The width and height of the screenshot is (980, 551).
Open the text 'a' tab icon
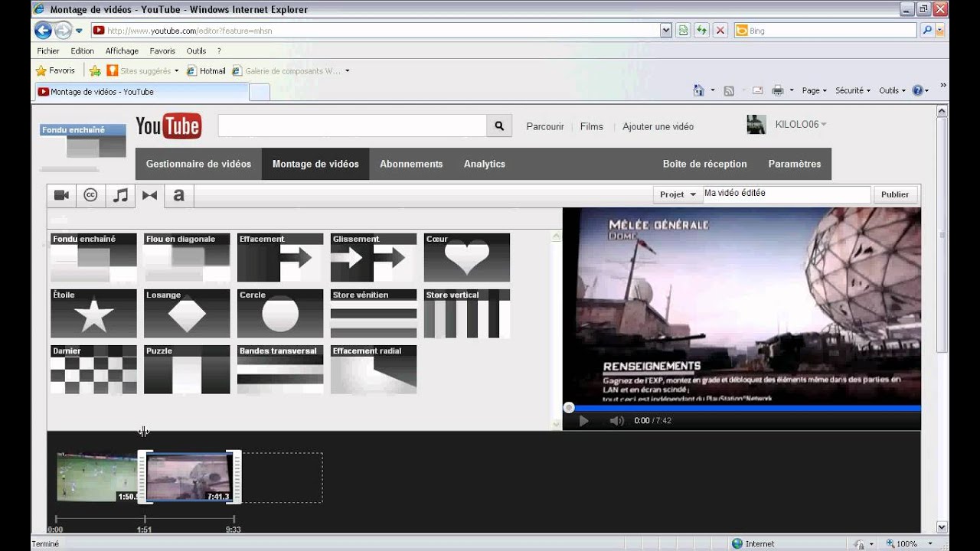[178, 195]
